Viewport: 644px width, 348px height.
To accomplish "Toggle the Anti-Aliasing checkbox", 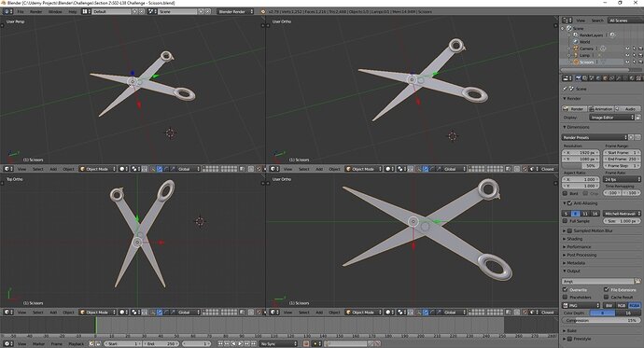I will click(569, 203).
